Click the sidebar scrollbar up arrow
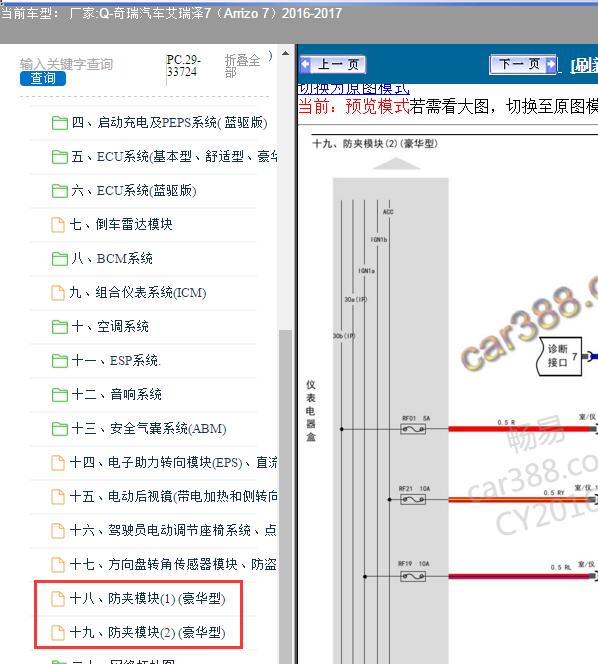598x664 pixels. click(286, 53)
